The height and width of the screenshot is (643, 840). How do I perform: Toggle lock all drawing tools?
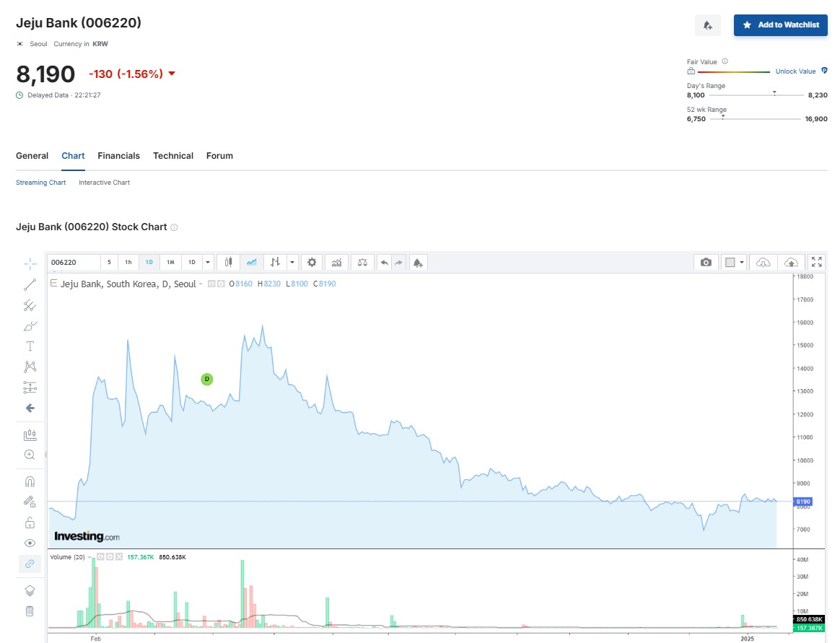[30, 522]
